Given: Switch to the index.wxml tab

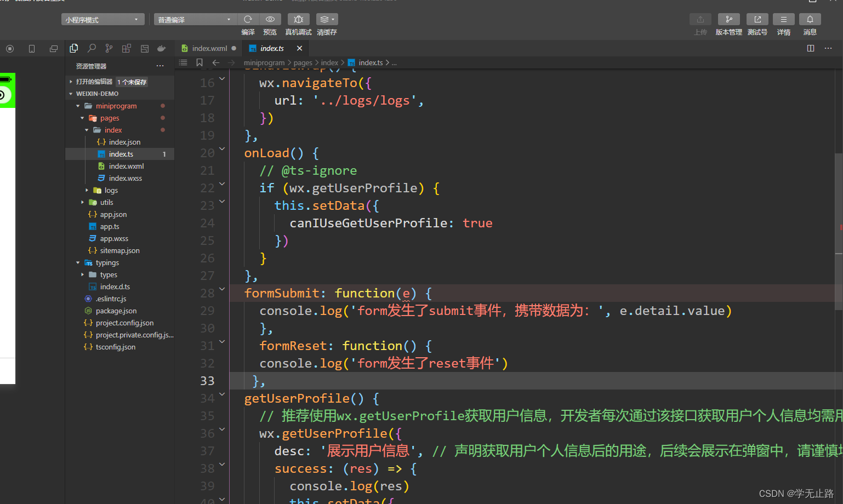Looking at the screenshot, I should tap(208, 48).
